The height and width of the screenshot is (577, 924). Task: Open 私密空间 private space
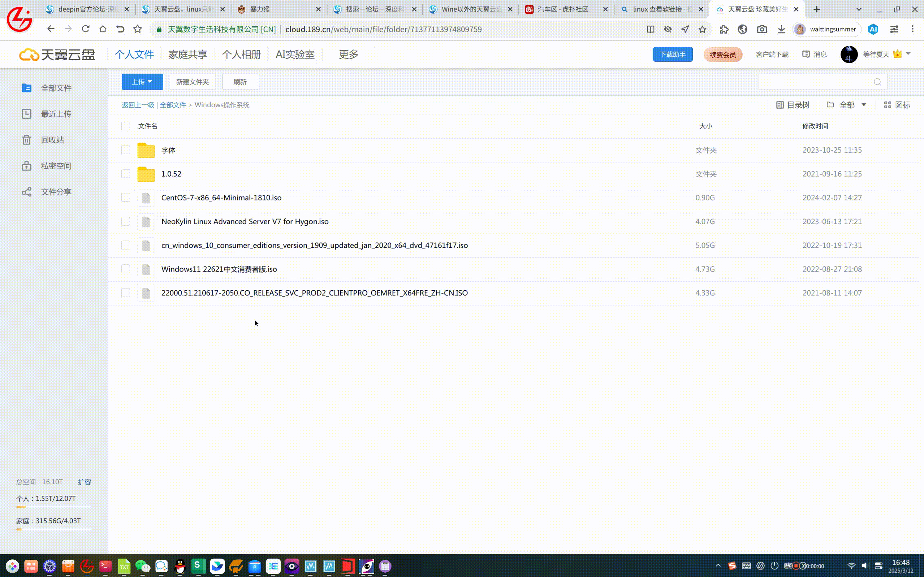47,166
